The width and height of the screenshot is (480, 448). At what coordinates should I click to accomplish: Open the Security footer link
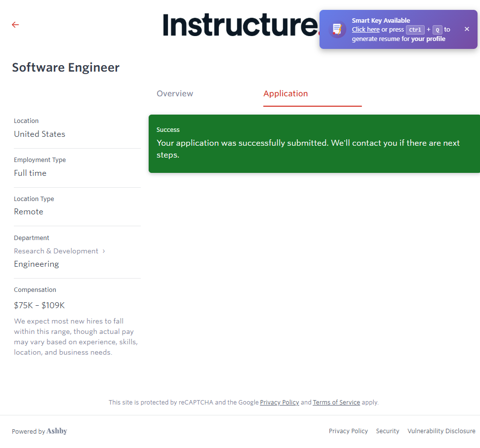point(388,431)
